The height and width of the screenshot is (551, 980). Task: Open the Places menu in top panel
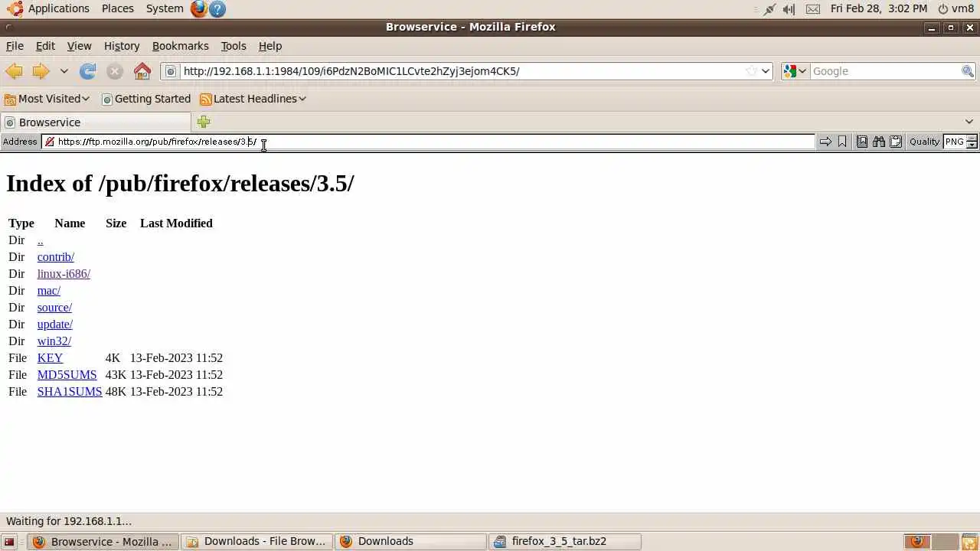tap(117, 8)
